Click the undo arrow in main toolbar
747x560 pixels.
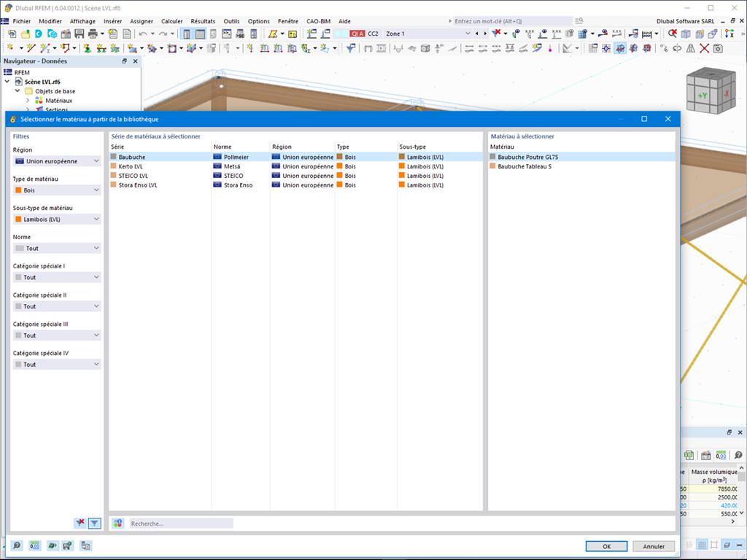click(x=142, y=34)
